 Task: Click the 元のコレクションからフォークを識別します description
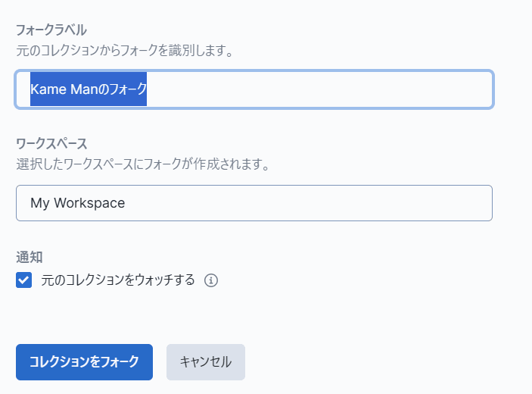(x=125, y=51)
